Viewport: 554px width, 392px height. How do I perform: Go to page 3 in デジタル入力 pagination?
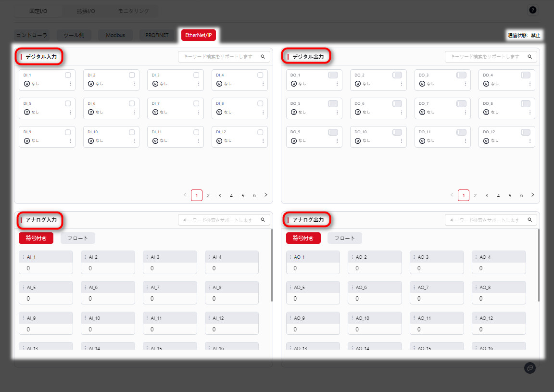[x=220, y=195]
